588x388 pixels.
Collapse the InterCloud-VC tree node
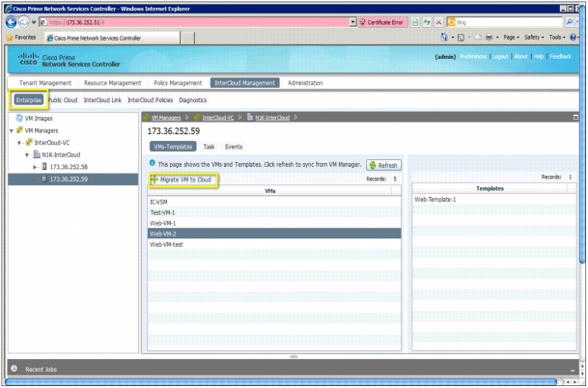tap(19, 143)
